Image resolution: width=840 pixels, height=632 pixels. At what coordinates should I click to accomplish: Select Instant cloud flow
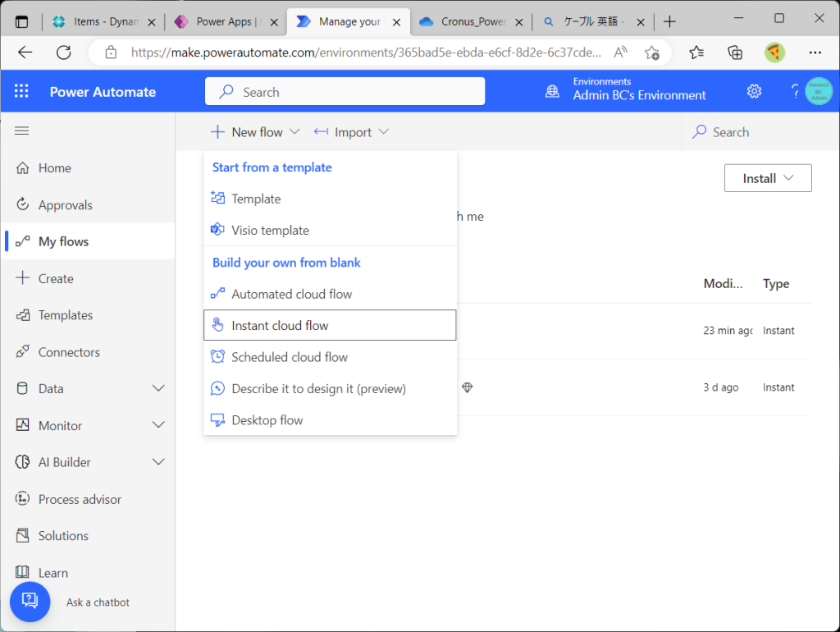(330, 325)
